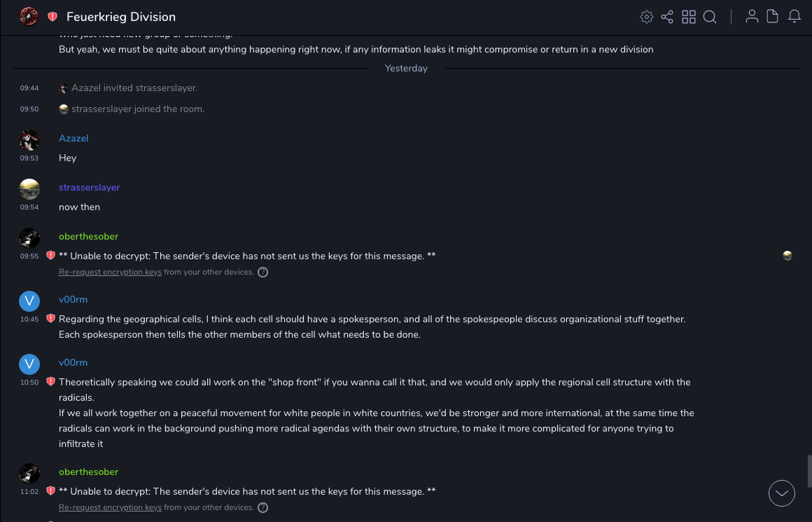Click "Re-request encryption keys" under the 11:02 message

point(110,507)
